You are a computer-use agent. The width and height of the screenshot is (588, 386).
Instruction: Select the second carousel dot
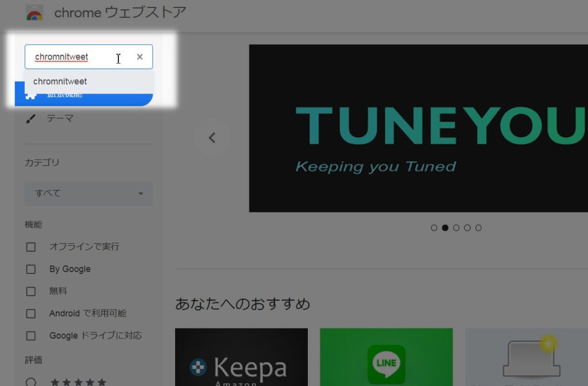click(x=445, y=227)
